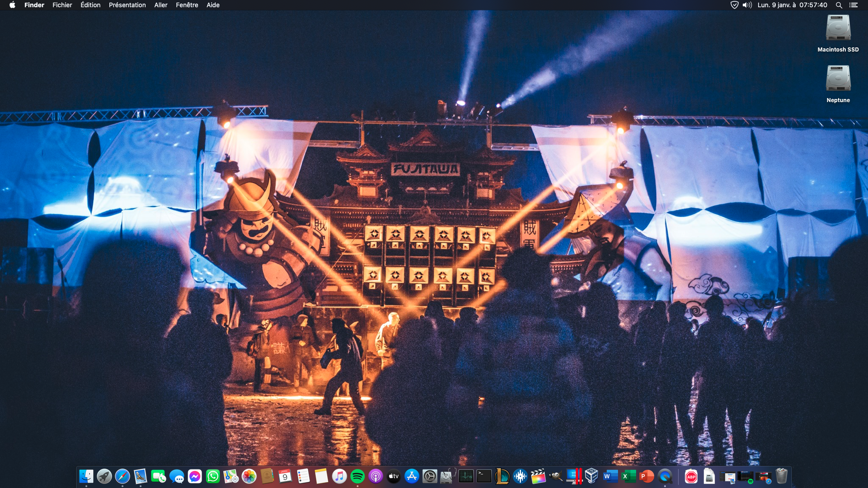Open the Aller menu

point(160,5)
